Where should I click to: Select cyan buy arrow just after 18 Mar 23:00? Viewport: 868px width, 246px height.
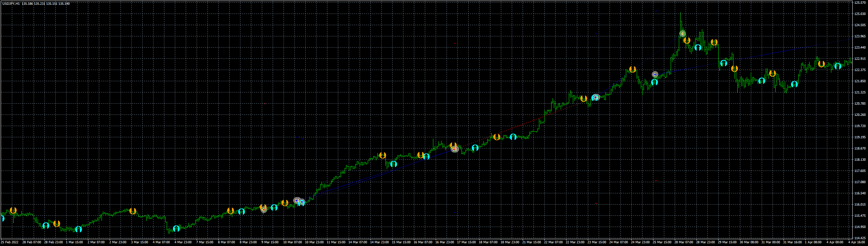tap(513, 137)
